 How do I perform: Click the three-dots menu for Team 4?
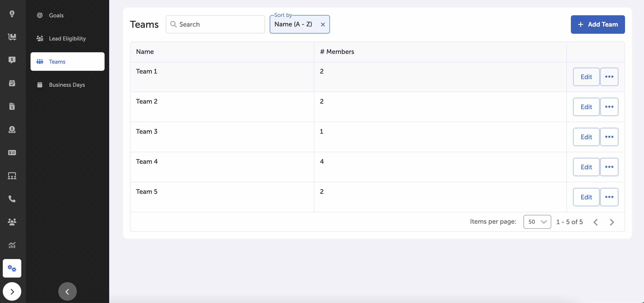(x=610, y=167)
